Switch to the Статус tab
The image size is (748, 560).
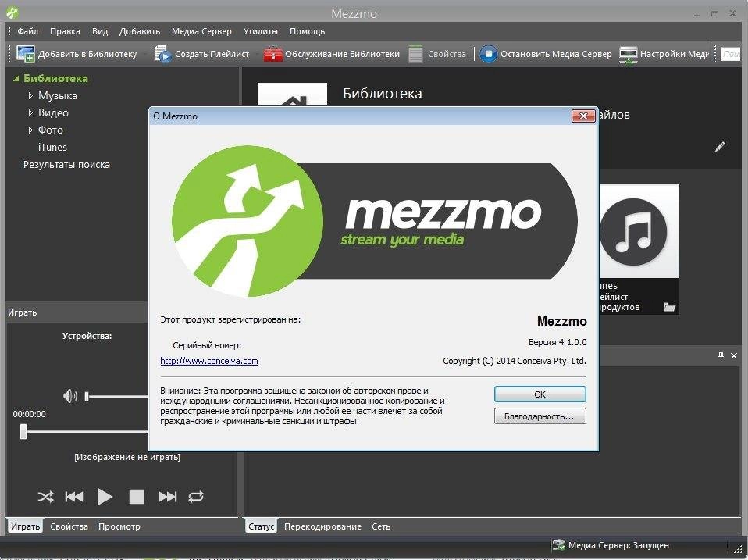click(x=261, y=526)
